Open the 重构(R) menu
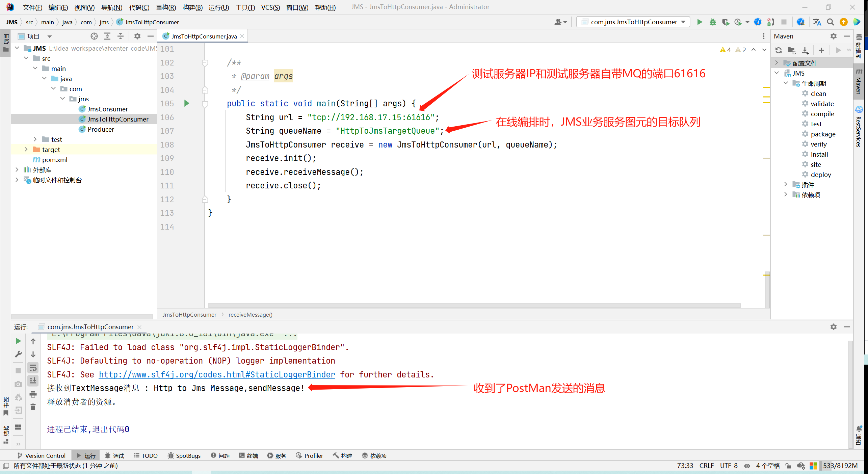The width and height of the screenshot is (868, 474). [x=166, y=7]
